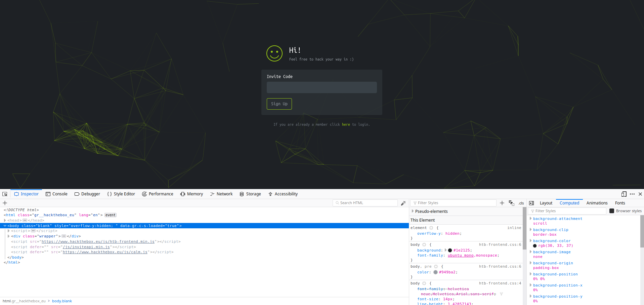Click the #1e2125 background color swatch
The height and width of the screenshot is (305, 644).
point(450,250)
